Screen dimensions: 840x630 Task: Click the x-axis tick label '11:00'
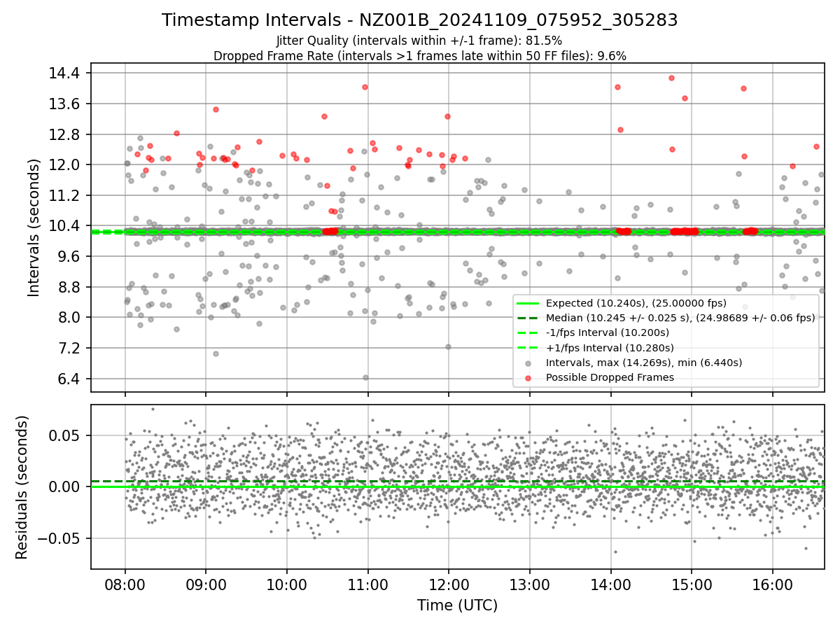click(x=368, y=584)
